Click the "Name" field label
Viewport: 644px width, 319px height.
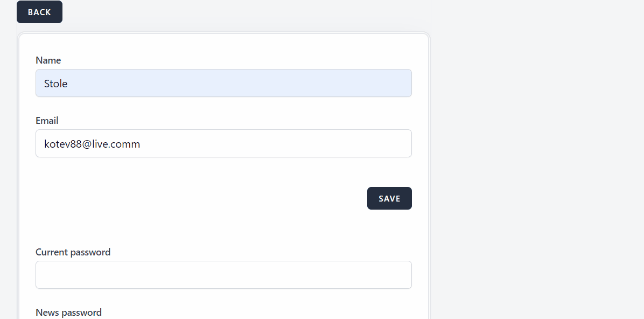tap(48, 60)
